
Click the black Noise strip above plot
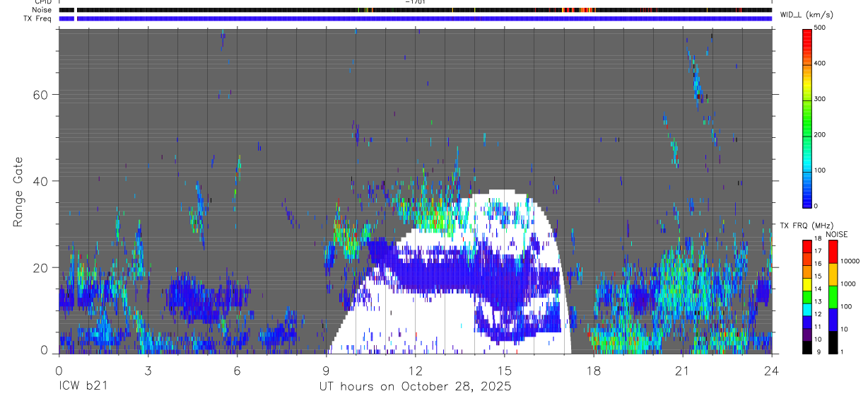[416, 10]
